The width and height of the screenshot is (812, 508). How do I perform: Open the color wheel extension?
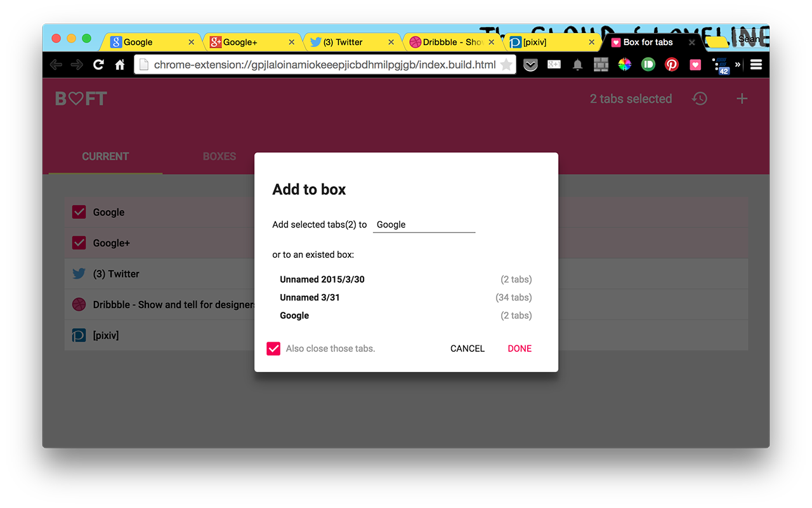pyautogui.click(x=625, y=65)
